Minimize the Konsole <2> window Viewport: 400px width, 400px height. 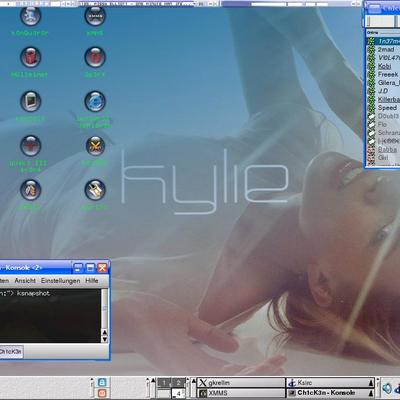[x=78, y=268]
